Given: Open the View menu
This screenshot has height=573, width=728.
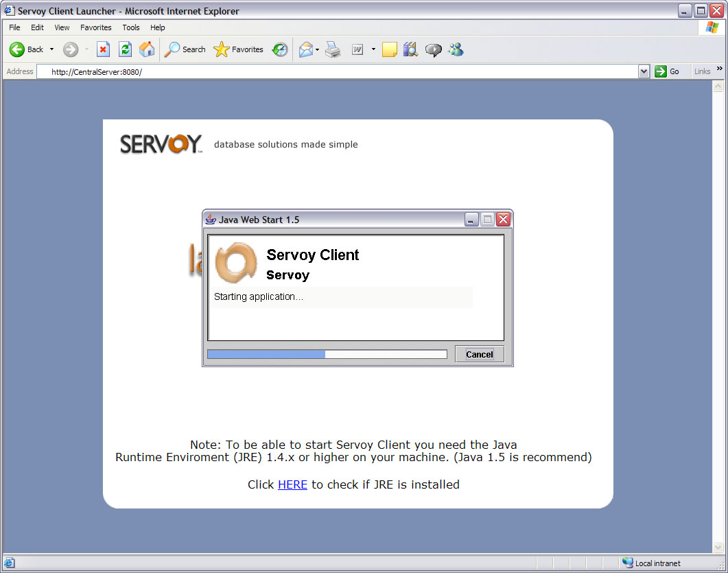Looking at the screenshot, I should [x=62, y=27].
